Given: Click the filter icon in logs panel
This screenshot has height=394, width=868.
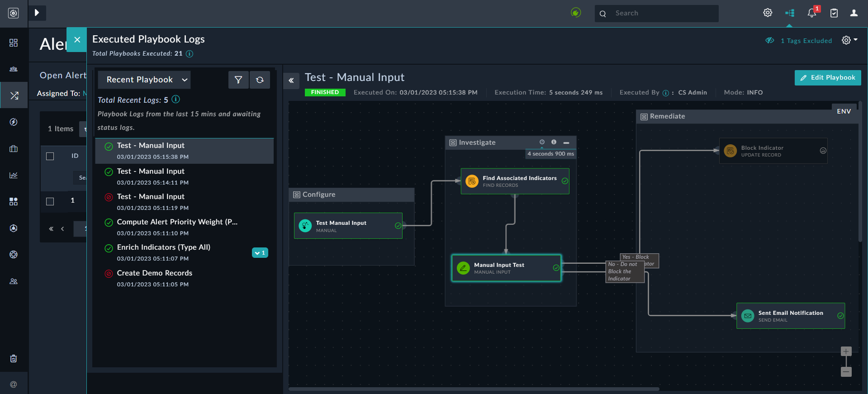Looking at the screenshot, I should click(238, 80).
